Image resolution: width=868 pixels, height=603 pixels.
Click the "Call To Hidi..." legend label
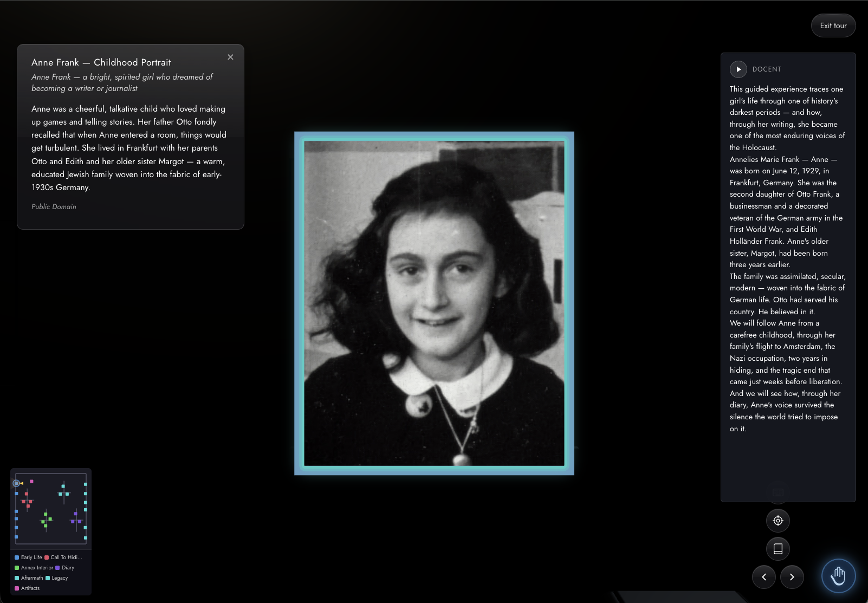coord(67,557)
